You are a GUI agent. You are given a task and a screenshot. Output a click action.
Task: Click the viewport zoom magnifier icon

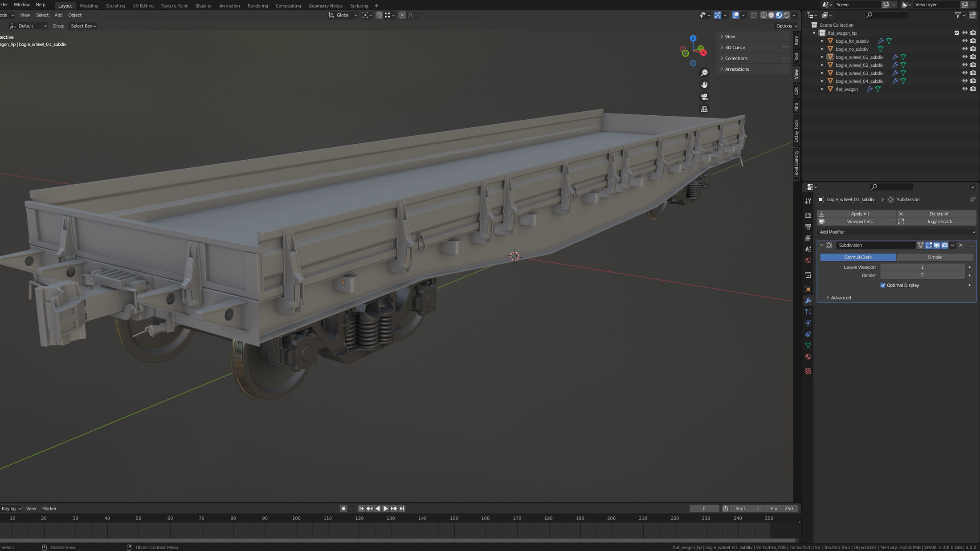click(704, 73)
